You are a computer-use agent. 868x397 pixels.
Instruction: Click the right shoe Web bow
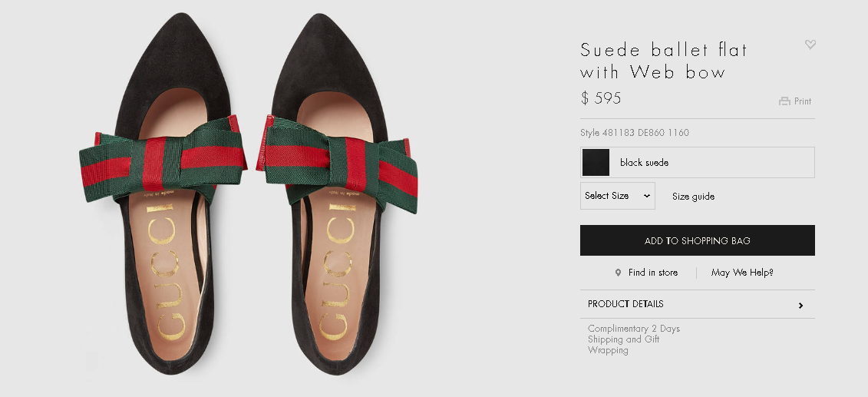click(337, 162)
